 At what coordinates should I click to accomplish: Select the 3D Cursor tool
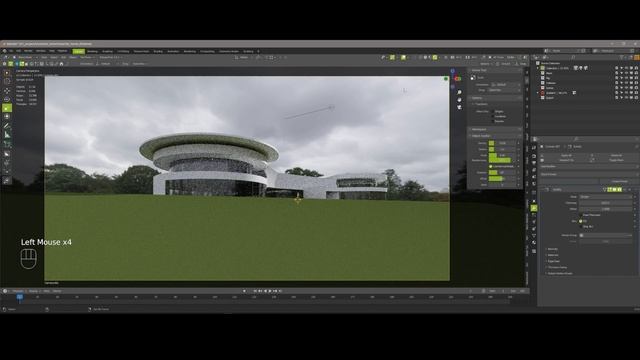pos(7,81)
